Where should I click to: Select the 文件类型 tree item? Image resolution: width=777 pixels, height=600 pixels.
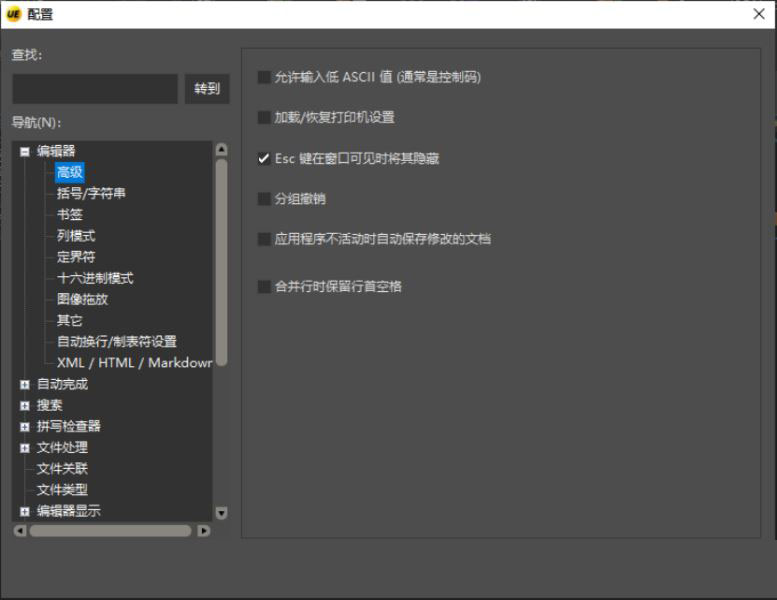click(62, 490)
